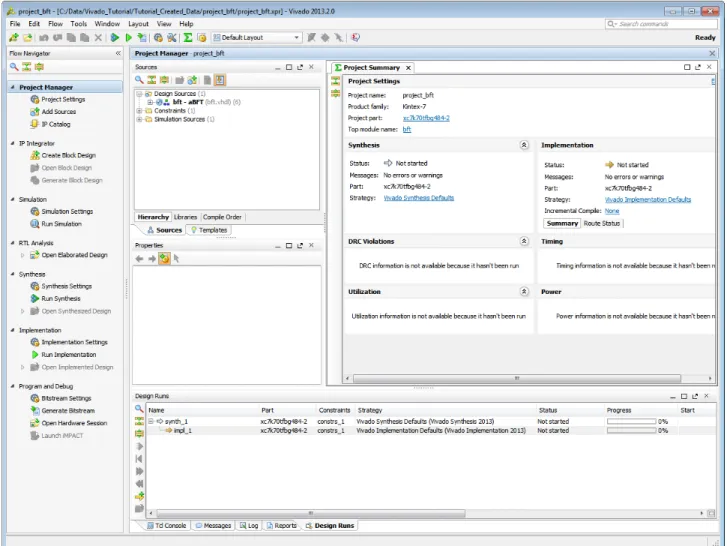Expand Open Elaborated Design node
This screenshot has width=727, height=546.
[22, 255]
